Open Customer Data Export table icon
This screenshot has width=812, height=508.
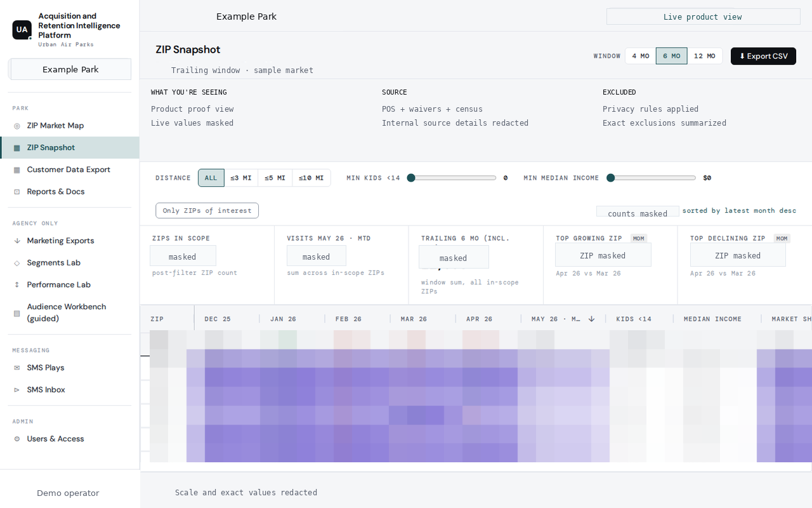tap(17, 170)
